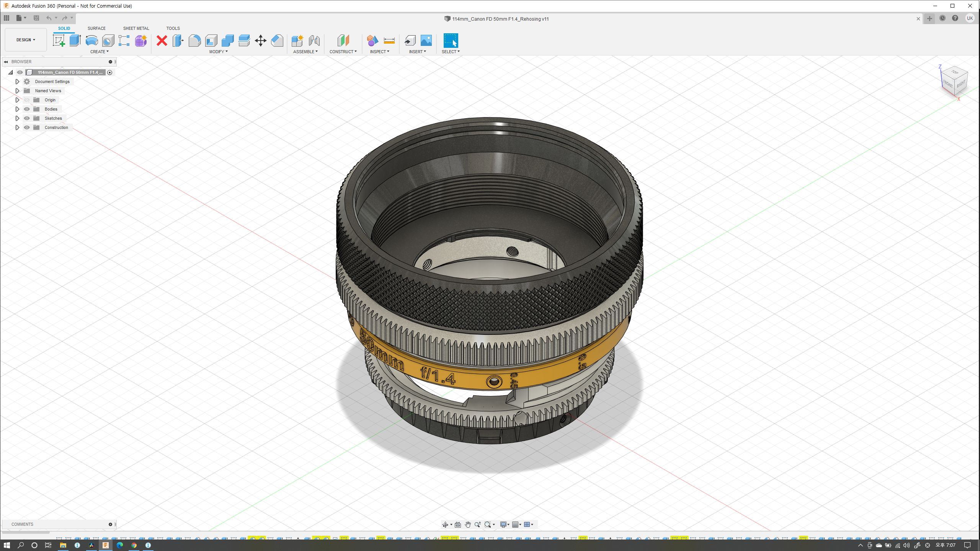Click the Measure tool icon
Image resolution: width=980 pixels, height=551 pixels.
click(x=389, y=41)
